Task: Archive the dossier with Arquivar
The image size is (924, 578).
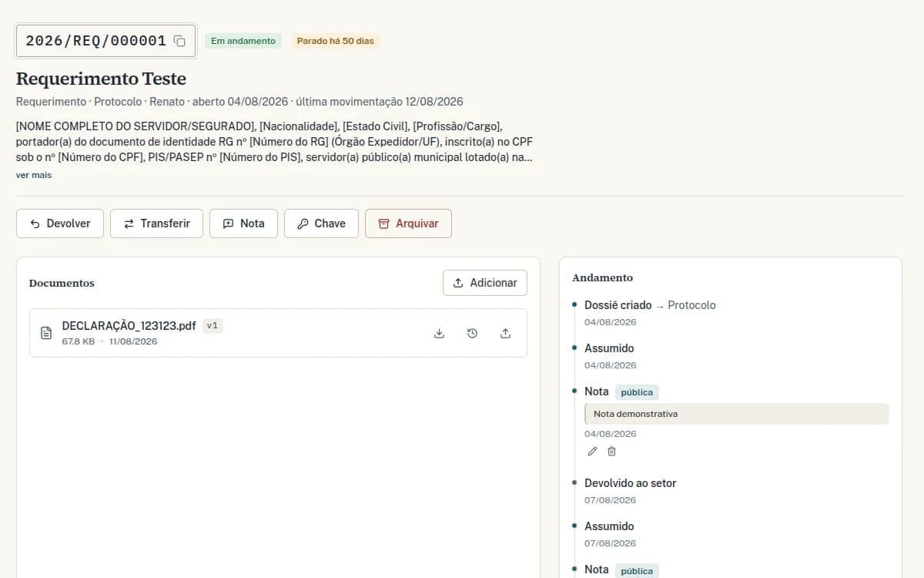Action: (x=408, y=223)
